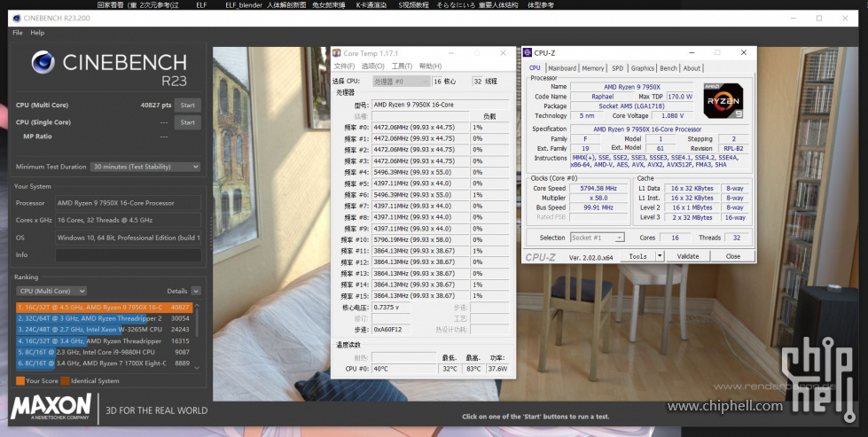Click the Cores x GHz field value
The image size is (868, 437).
(128, 220)
